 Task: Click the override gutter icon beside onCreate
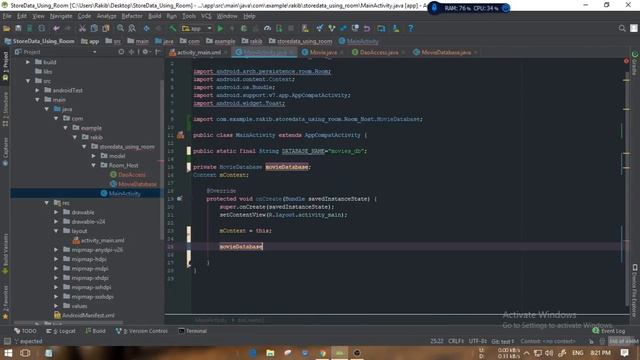click(x=180, y=199)
